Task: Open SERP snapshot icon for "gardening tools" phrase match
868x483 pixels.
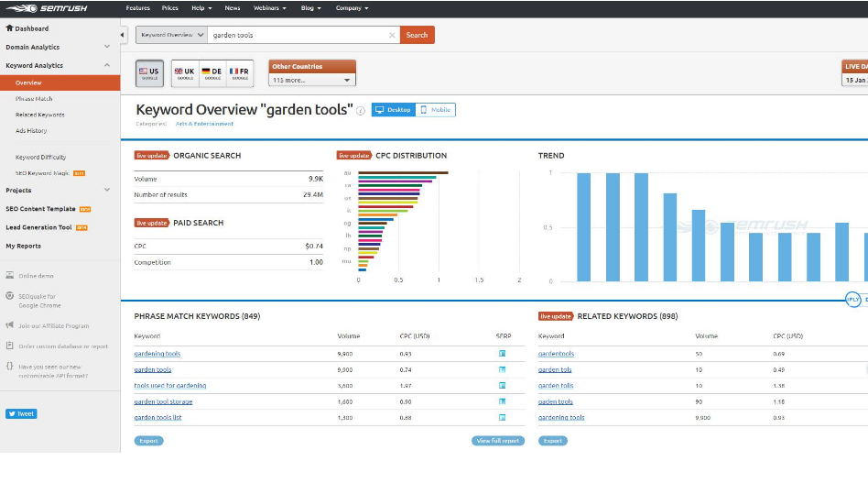Action: coord(502,354)
